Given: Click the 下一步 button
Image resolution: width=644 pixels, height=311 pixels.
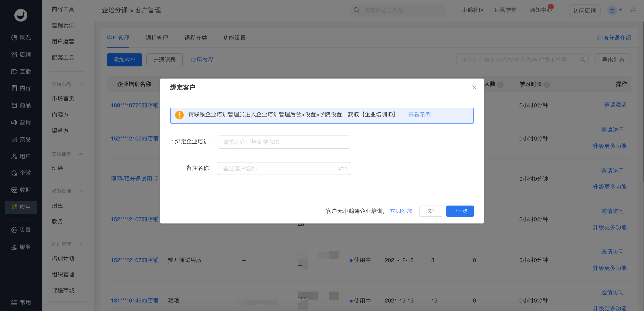Looking at the screenshot, I should (x=460, y=211).
